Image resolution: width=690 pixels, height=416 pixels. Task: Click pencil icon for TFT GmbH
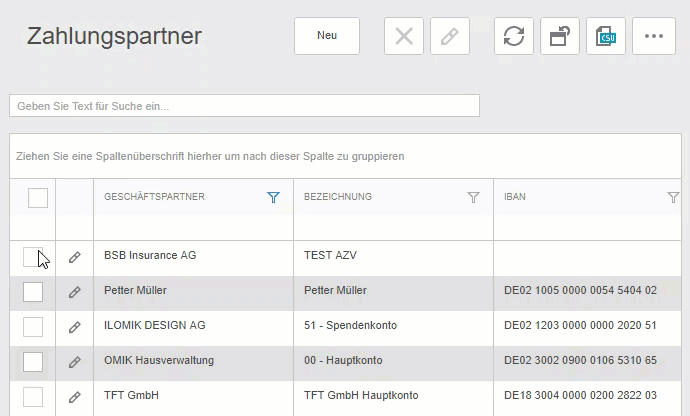(74, 397)
